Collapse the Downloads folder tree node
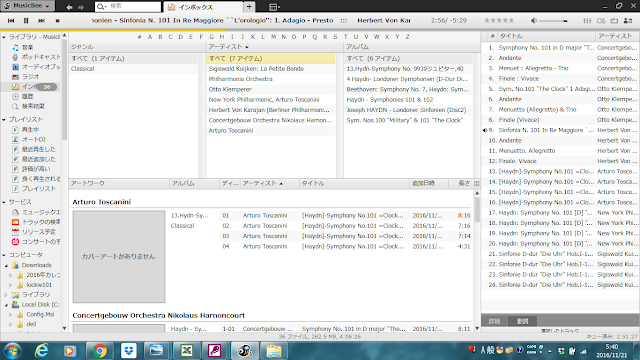Image resolution: width=640 pixels, height=360 pixels. coord(7,265)
